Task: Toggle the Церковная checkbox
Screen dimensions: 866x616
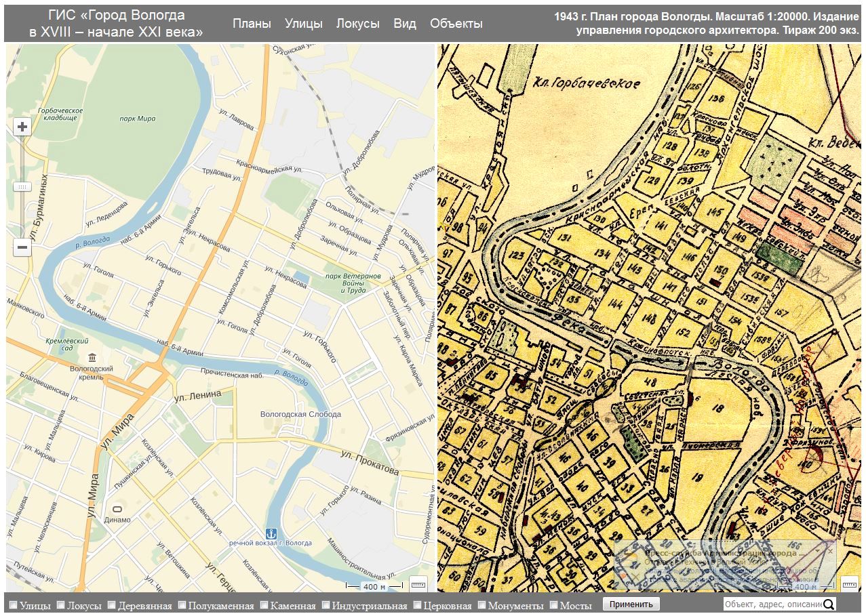Action: pos(418,605)
